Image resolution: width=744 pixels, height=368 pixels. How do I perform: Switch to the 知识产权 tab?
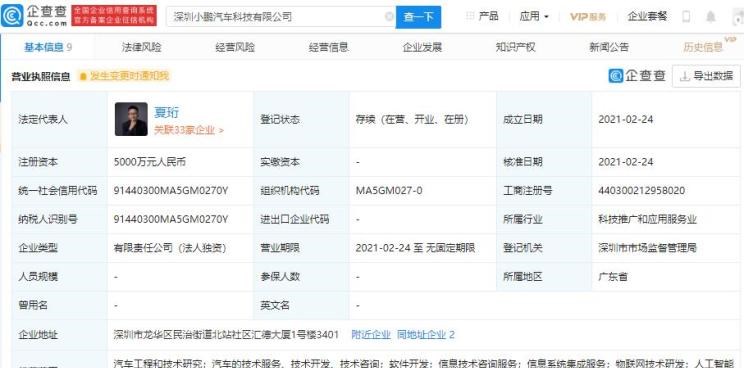coord(516,47)
